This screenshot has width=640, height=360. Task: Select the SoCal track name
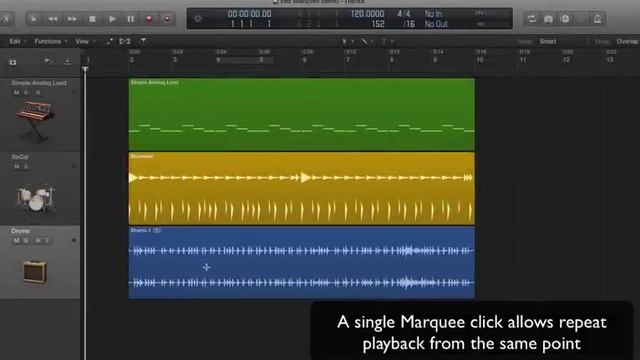(x=20, y=157)
